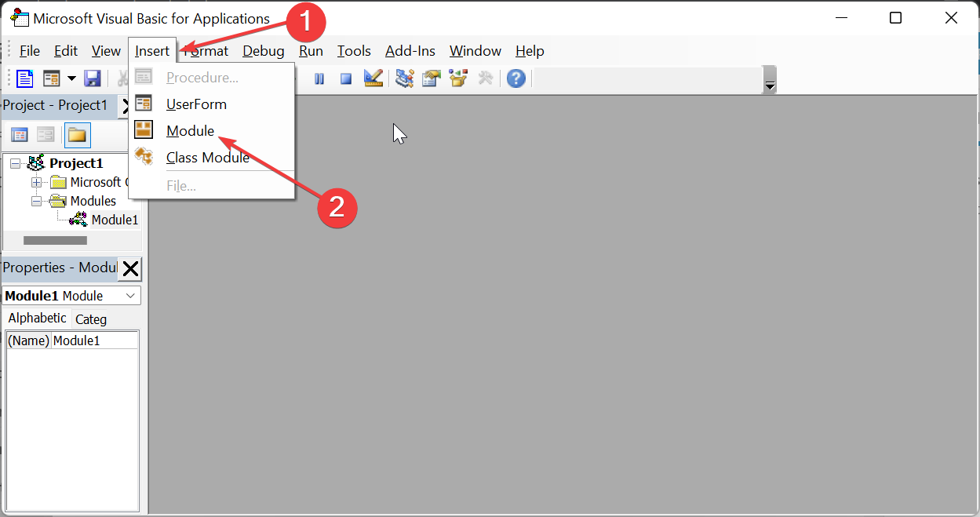980x517 pixels.
Task: Click the Project panel horizontal scrollbar
Action: [x=55, y=240]
